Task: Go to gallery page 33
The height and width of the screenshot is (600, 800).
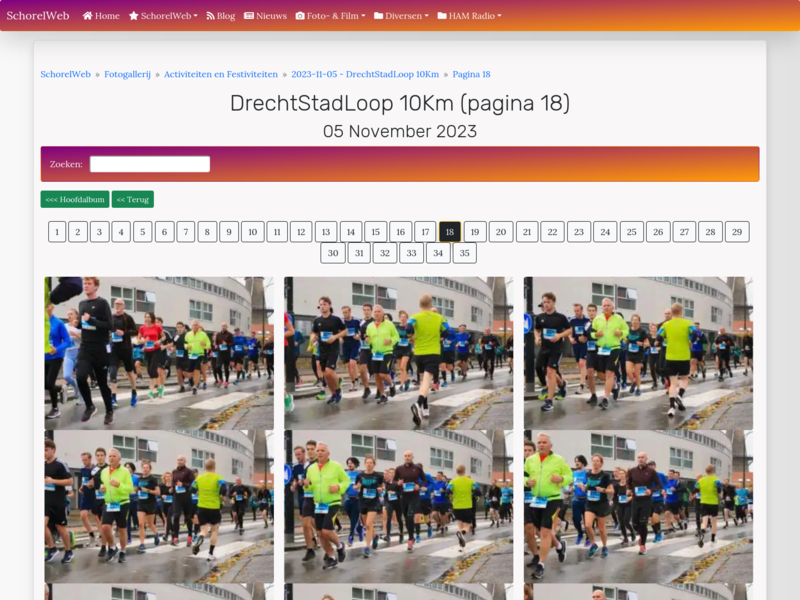Action: [x=412, y=253]
